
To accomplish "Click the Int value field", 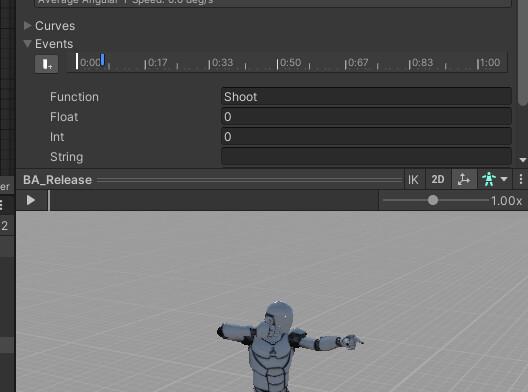I will [x=366, y=136].
